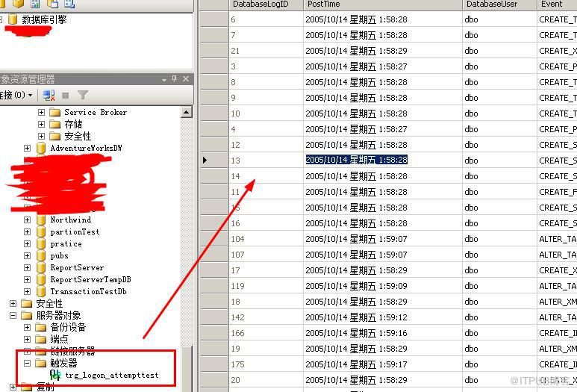
Task: Expand the 安全性 node under Service Broker group
Action: coord(41,136)
